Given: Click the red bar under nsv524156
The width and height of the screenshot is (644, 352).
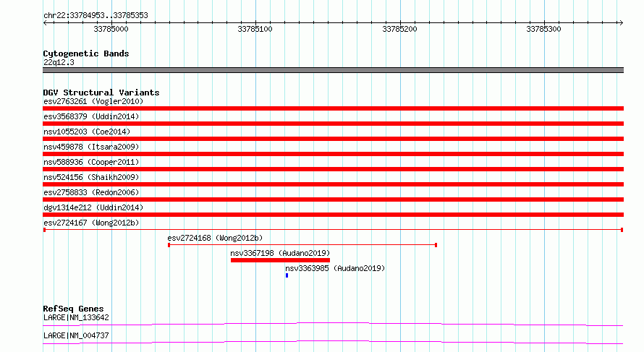Looking at the screenshot, I should [x=333, y=184].
